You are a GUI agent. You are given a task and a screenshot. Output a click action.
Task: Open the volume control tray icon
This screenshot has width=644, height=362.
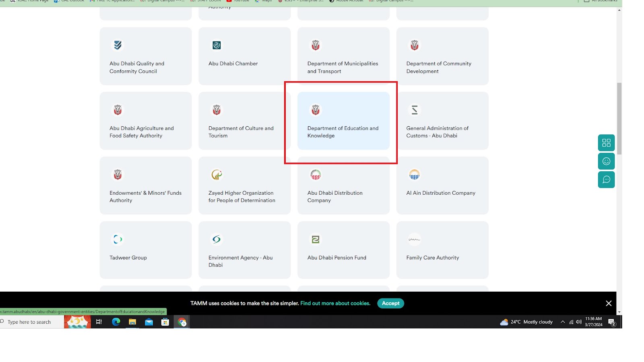click(579, 322)
